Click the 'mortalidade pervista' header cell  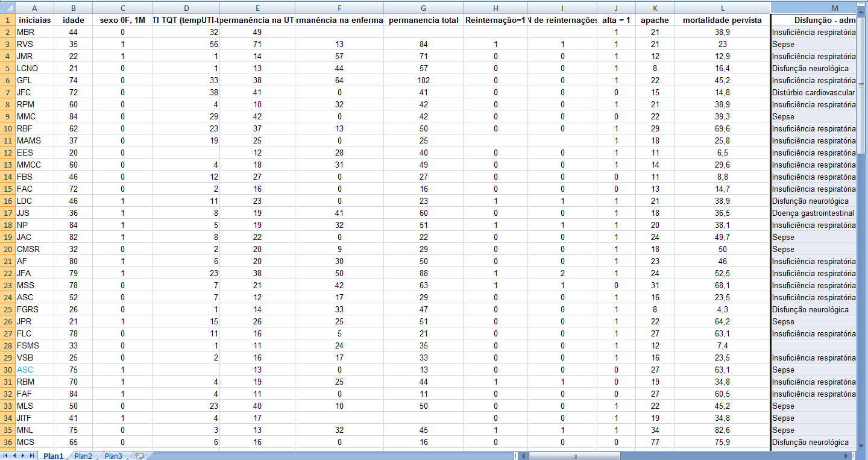pyautogui.click(x=722, y=20)
